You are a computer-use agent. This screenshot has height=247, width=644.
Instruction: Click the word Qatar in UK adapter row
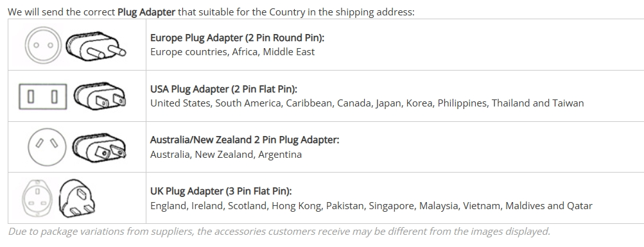580,206
